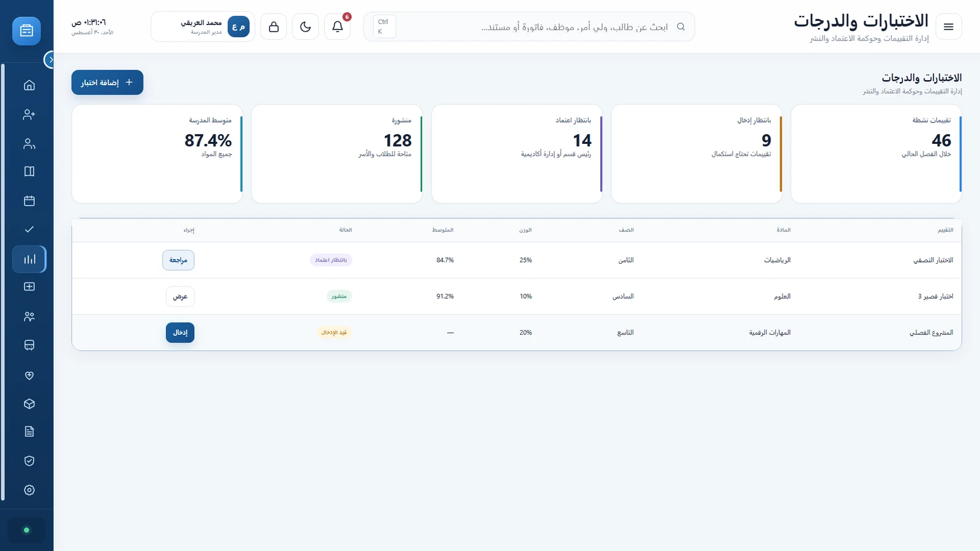Open the open-book sidebar icon
980x551 pixels.
29,171
